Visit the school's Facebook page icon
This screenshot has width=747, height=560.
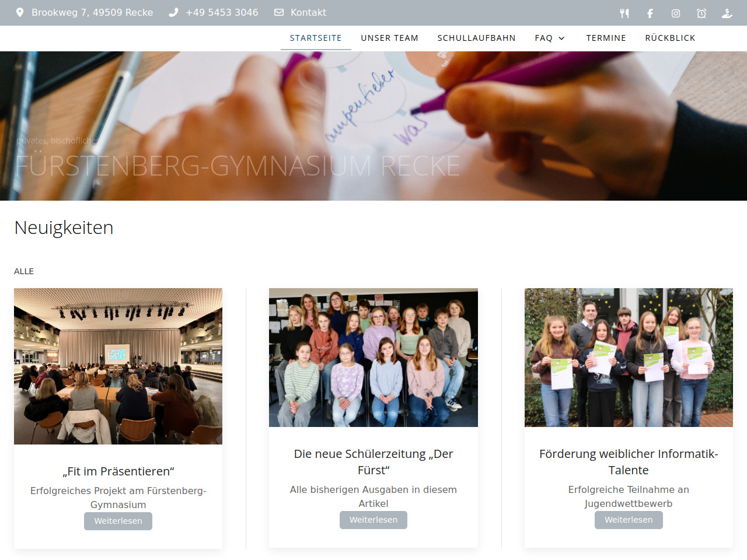click(x=650, y=13)
